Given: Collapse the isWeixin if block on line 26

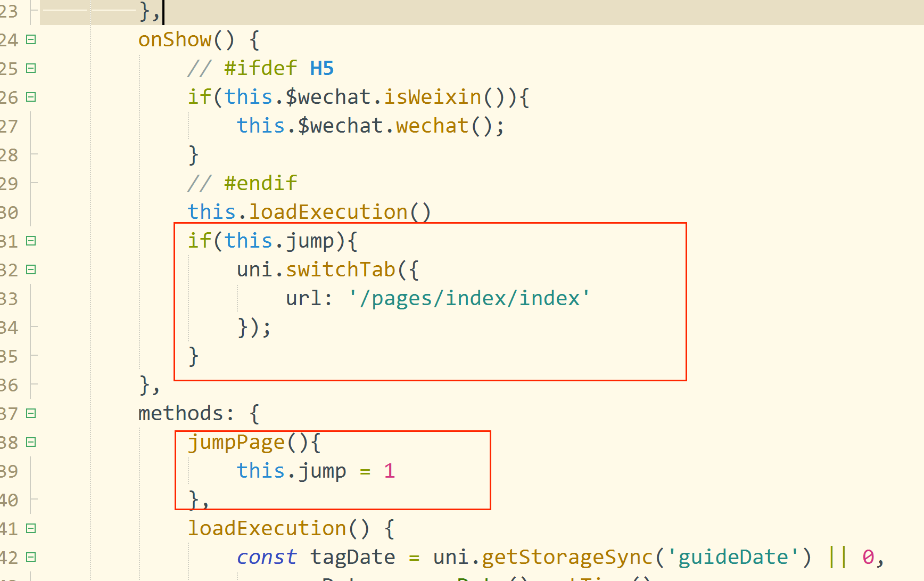Looking at the screenshot, I should pyautogui.click(x=31, y=97).
